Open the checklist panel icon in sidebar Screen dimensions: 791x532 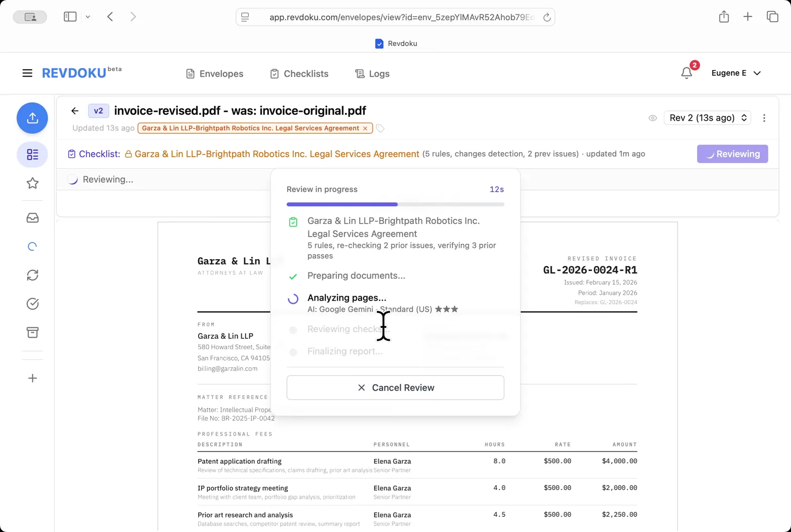(32, 154)
